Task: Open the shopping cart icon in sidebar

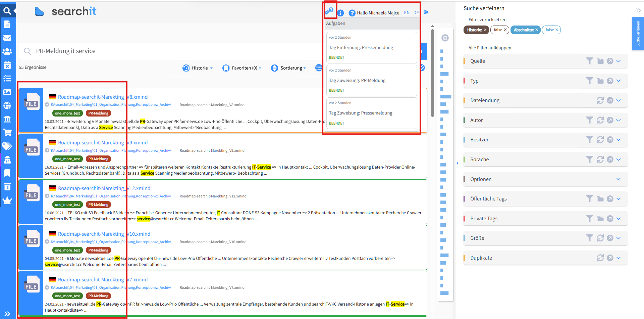Action: click(7, 133)
